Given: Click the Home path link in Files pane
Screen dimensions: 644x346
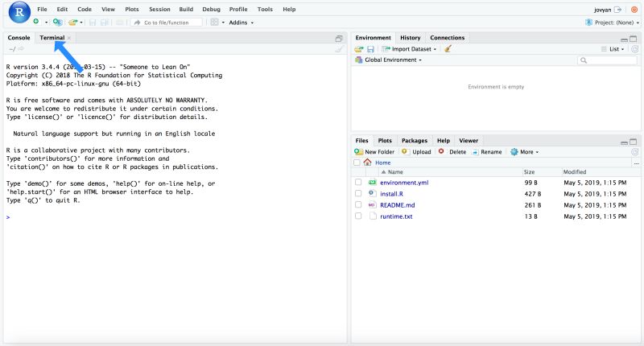Looking at the screenshot, I should pyautogui.click(x=383, y=163).
